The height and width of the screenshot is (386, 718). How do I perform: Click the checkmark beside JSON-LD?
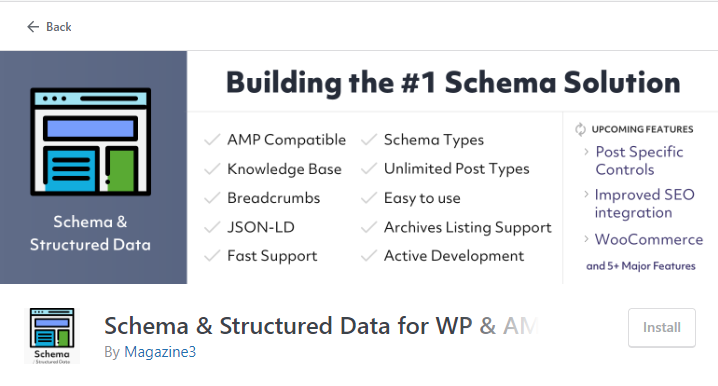pyautogui.click(x=212, y=227)
